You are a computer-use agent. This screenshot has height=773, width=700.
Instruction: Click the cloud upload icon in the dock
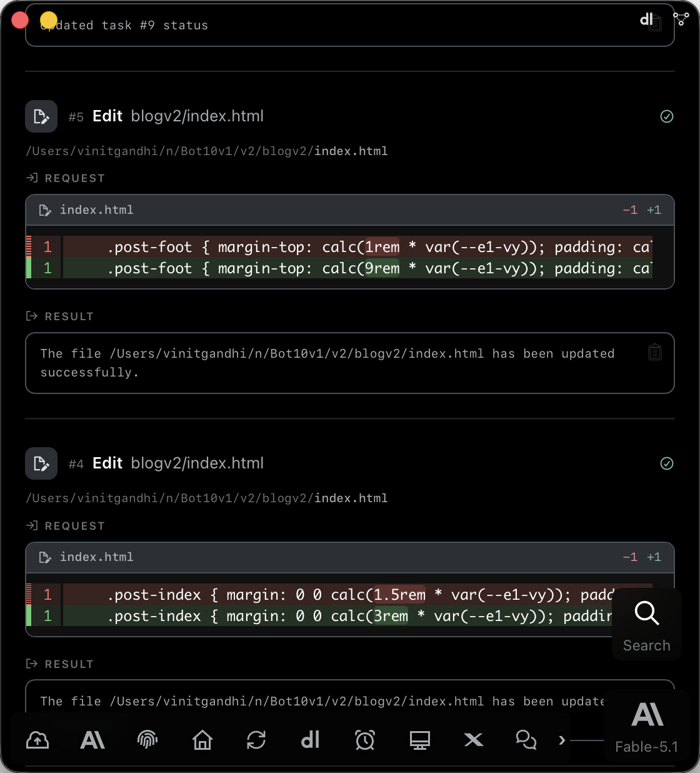(x=37, y=740)
